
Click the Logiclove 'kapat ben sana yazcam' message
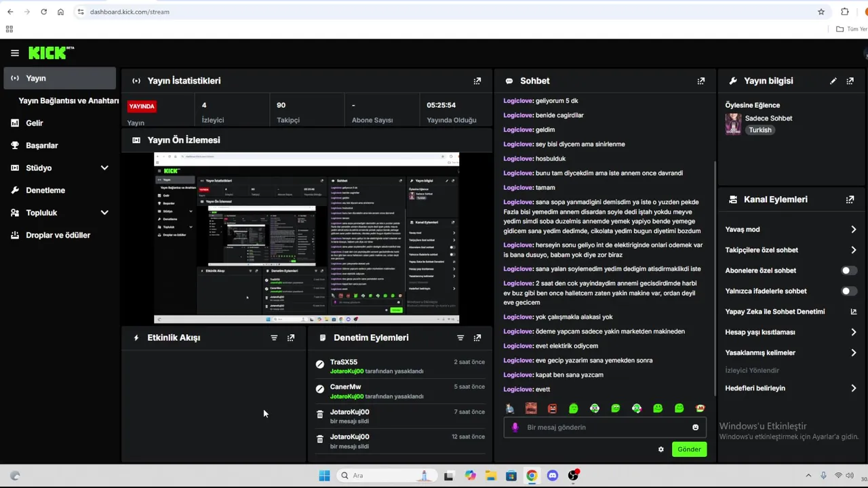pos(553,375)
